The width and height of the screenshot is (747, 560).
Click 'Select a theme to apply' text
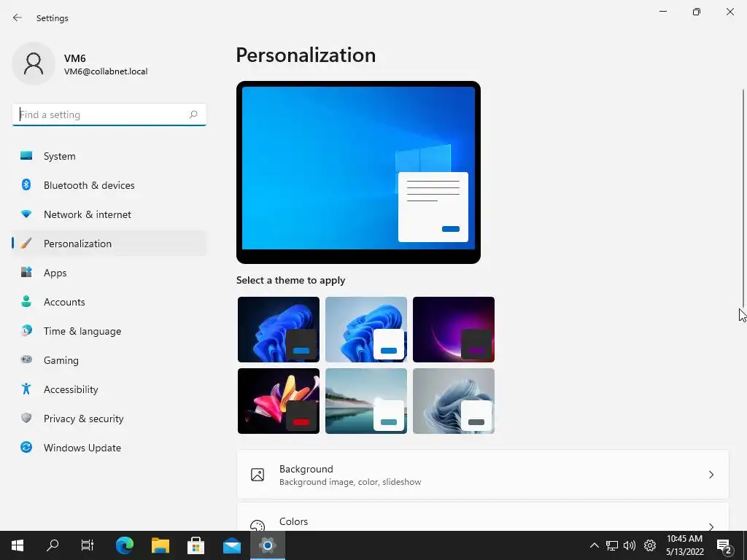coord(290,280)
